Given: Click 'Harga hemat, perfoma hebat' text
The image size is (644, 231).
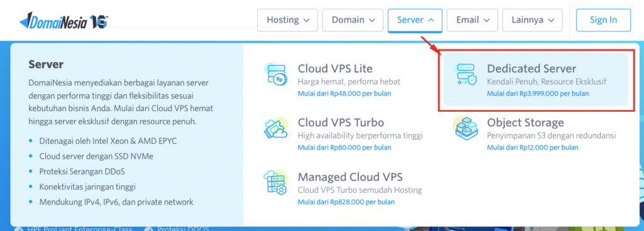Looking at the screenshot, I should 349,82.
